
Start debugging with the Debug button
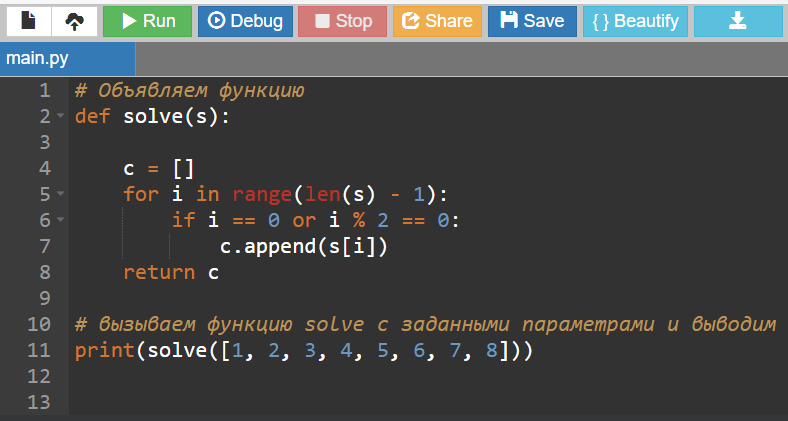pyautogui.click(x=245, y=21)
